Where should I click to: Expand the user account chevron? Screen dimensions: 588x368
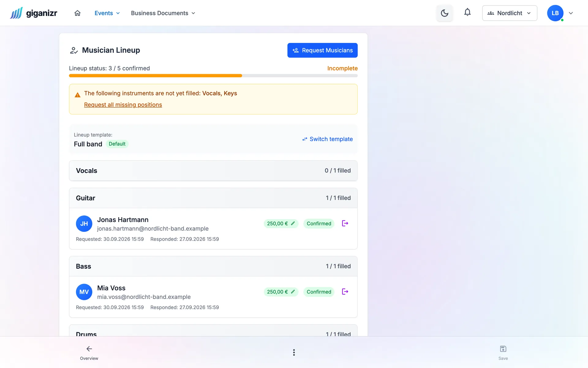[571, 13]
